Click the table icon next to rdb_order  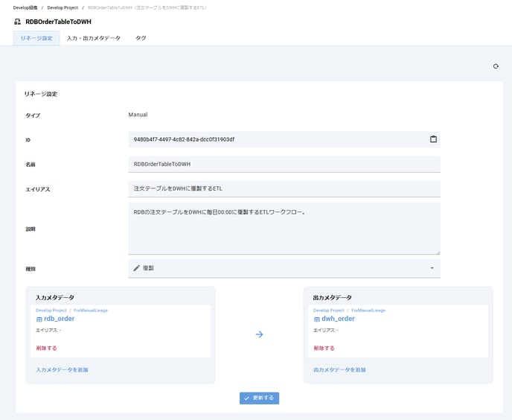pyautogui.click(x=39, y=319)
